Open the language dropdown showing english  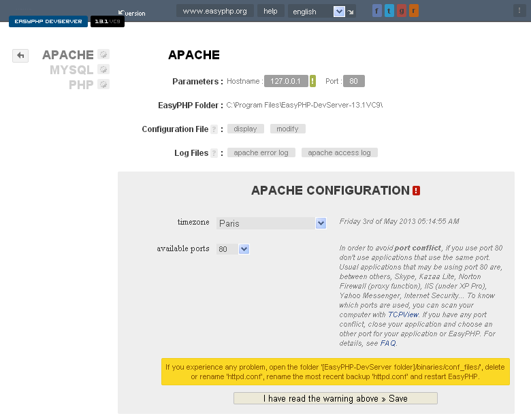(x=317, y=12)
